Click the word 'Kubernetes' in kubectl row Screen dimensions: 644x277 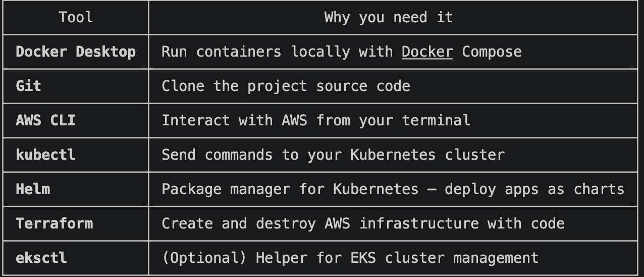393,155
